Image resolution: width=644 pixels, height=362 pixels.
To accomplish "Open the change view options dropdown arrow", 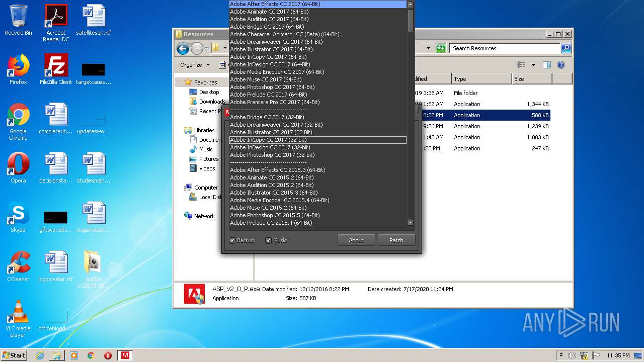I will point(533,65).
